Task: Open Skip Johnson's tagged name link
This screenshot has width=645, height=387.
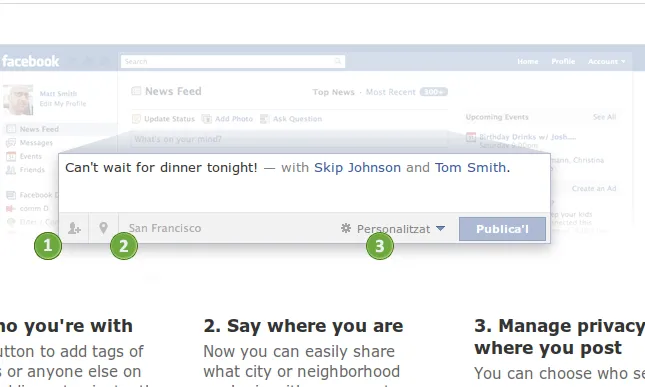Action: coord(357,167)
